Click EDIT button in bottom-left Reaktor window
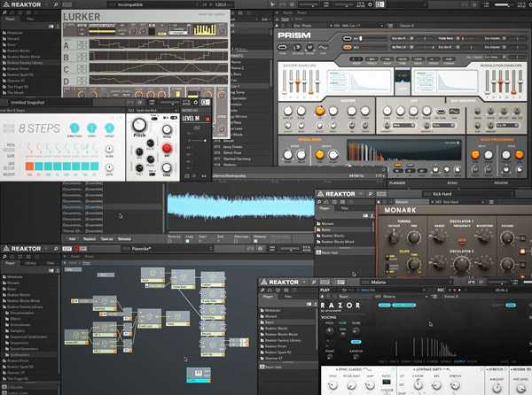Screen dimensions: 532x395 [x=66, y=249]
